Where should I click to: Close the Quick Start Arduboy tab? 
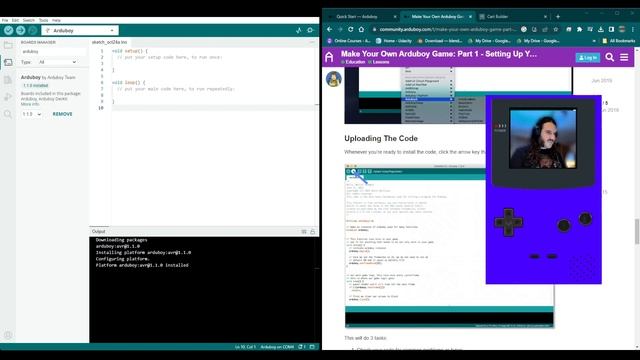click(x=395, y=17)
